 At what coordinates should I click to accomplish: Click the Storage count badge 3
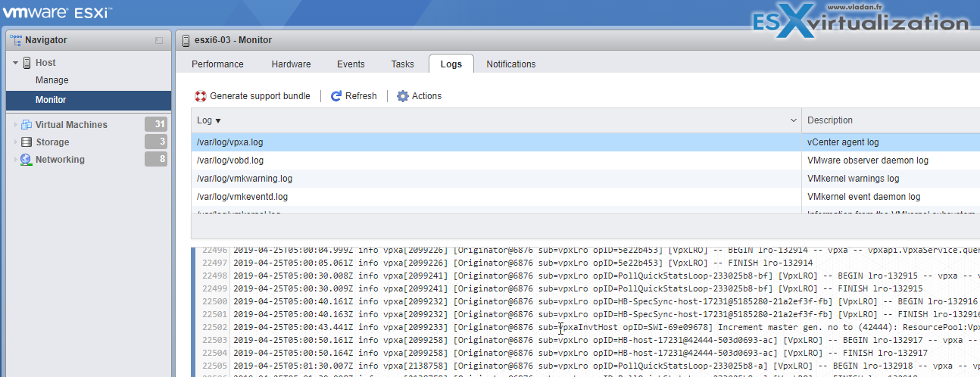click(156, 142)
